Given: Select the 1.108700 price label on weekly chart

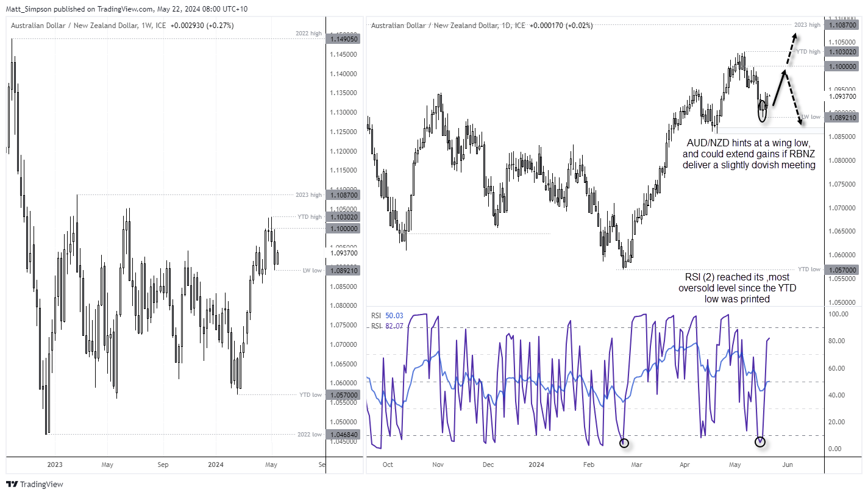Looking at the screenshot, I should [344, 195].
